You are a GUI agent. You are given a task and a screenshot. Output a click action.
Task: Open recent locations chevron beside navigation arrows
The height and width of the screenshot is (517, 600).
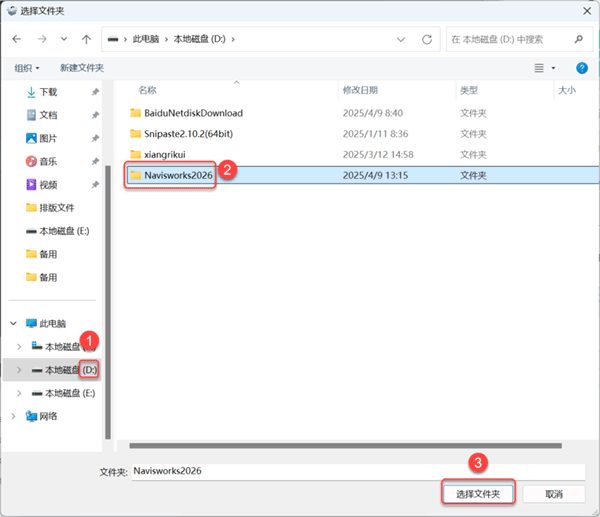[64, 39]
